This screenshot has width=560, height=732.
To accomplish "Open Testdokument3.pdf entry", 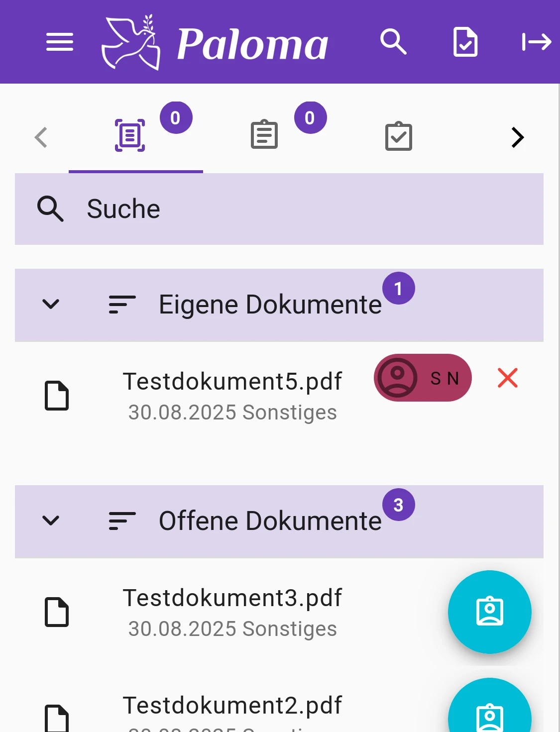I will pyautogui.click(x=232, y=612).
